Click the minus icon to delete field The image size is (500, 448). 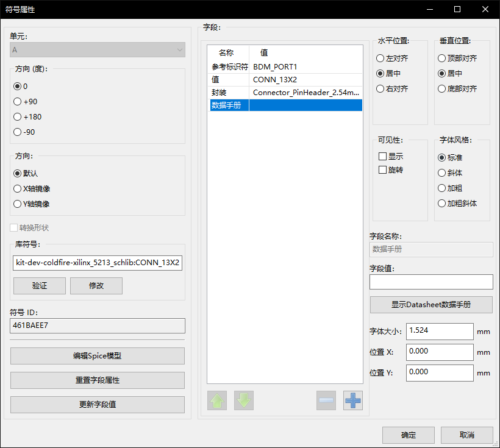pyautogui.click(x=326, y=400)
